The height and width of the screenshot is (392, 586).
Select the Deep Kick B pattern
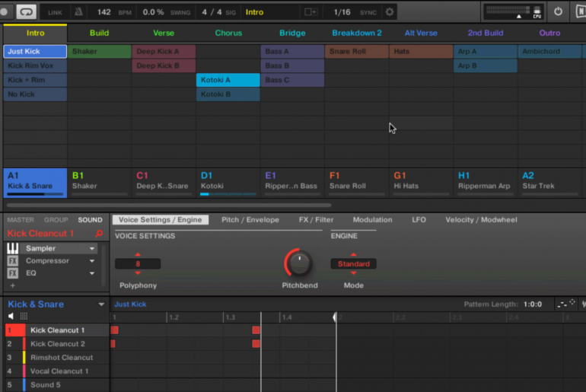pyautogui.click(x=164, y=65)
